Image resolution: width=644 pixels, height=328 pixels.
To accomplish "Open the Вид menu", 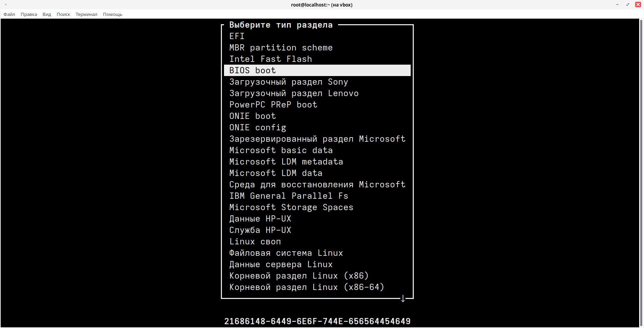I will [47, 14].
